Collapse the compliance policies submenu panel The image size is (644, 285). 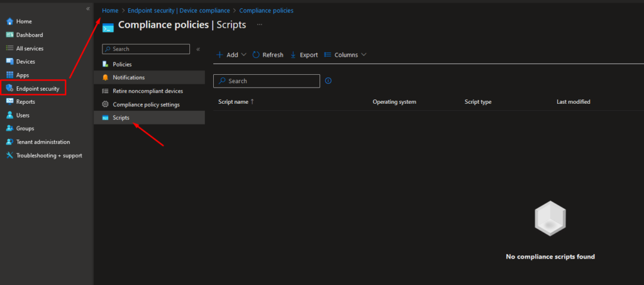pyautogui.click(x=198, y=49)
